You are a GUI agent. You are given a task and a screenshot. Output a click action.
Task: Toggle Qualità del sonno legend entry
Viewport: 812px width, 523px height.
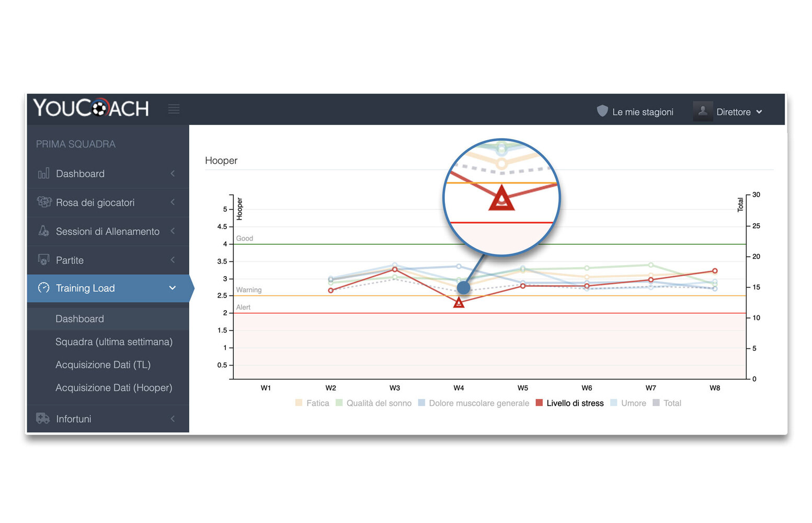[x=373, y=403]
